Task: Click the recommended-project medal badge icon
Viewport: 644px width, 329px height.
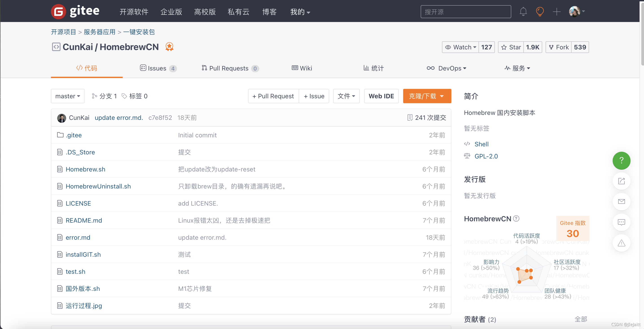Action: click(x=169, y=47)
